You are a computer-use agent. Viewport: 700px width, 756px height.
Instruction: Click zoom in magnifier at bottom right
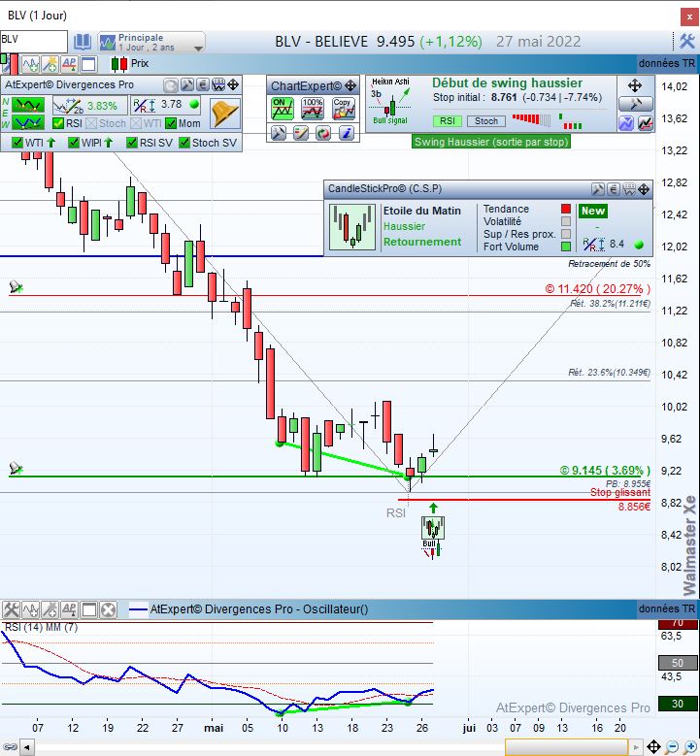[690, 747]
